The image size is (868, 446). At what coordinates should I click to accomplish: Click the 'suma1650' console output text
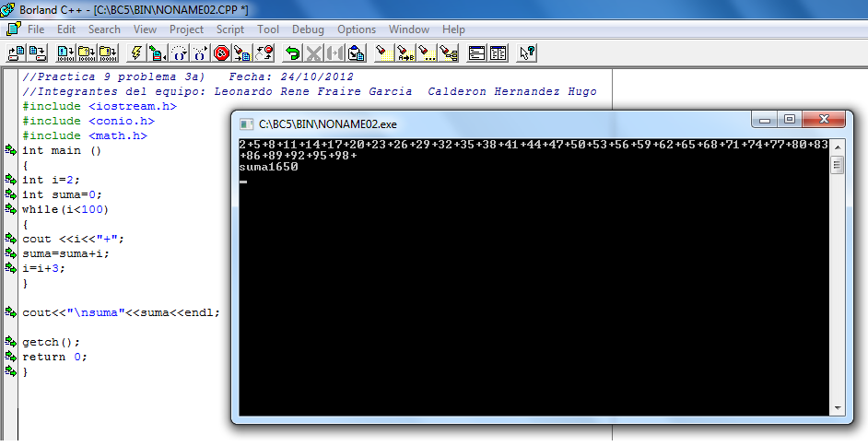tap(268, 167)
